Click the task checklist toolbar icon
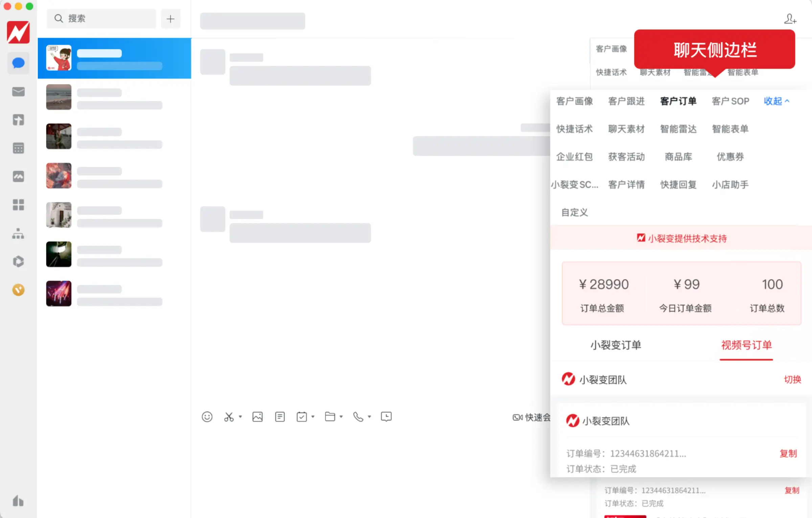Viewport: 812px width, 518px height. click(x=301, y=417)
